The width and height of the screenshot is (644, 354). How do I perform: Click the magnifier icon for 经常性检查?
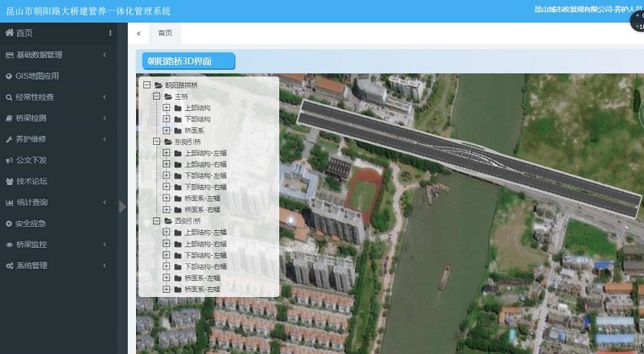point(9,97)
